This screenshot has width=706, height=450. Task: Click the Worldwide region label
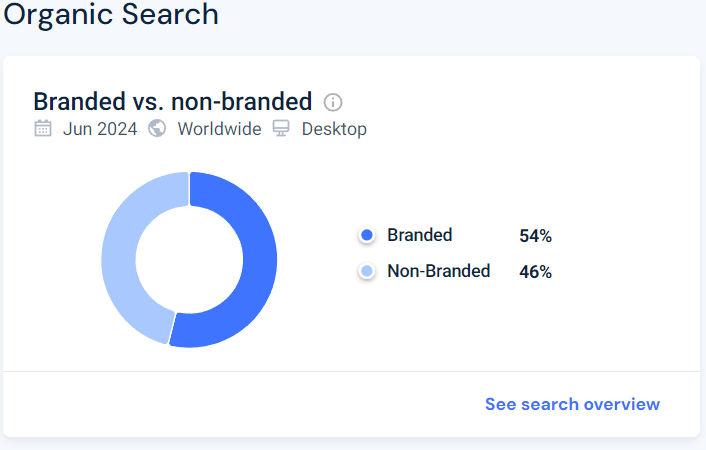(219, 129)
